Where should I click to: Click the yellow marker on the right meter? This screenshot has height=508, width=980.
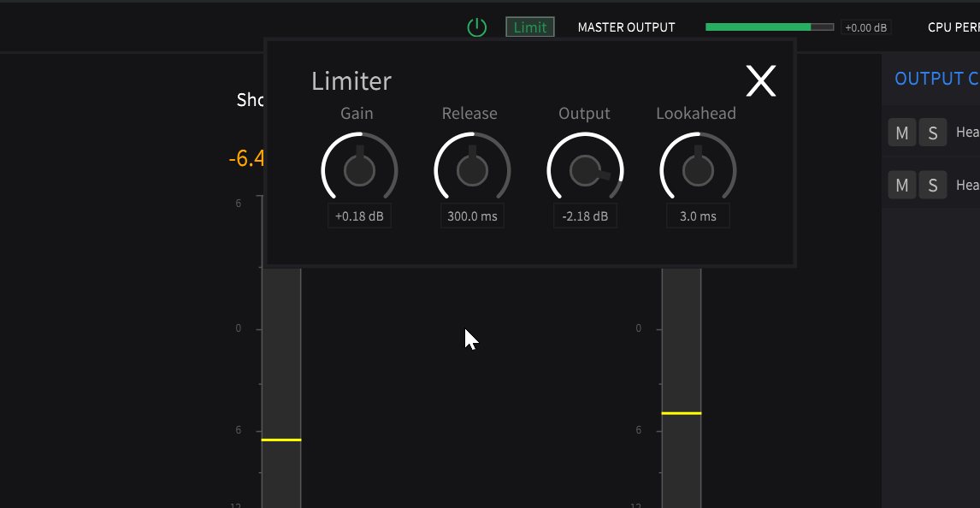(x=682, y=413)
